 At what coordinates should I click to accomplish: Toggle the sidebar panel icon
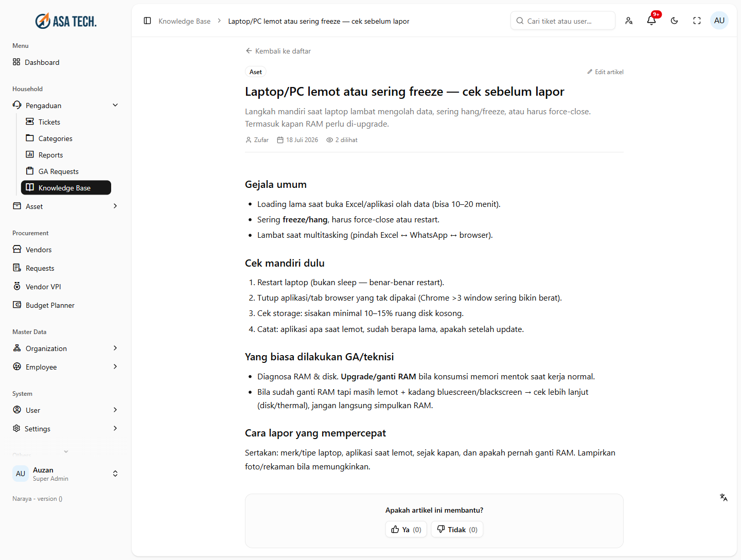click(x=147, y=21)
